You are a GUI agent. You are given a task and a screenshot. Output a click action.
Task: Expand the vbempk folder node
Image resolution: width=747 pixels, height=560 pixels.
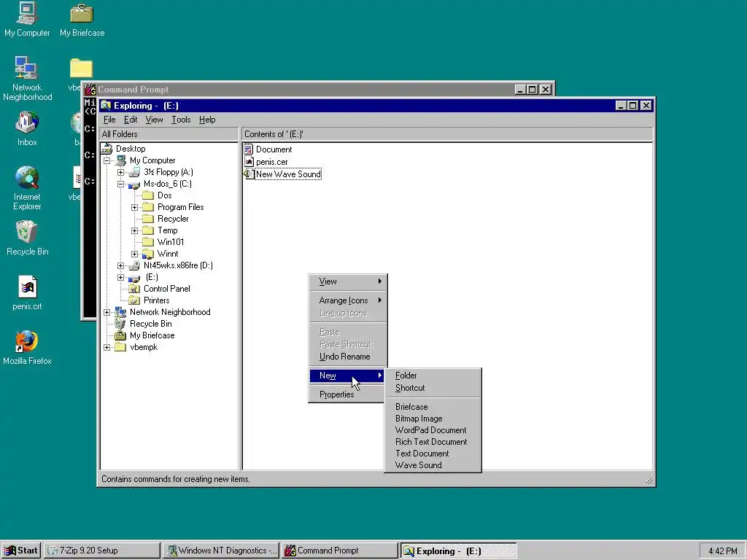click(x=107, y=348)
